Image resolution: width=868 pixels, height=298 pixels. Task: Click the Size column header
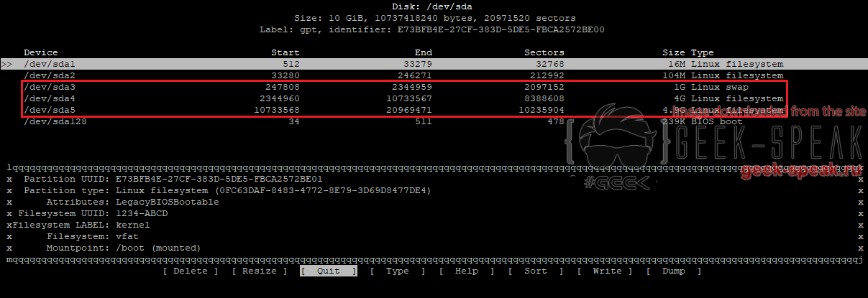674,52
